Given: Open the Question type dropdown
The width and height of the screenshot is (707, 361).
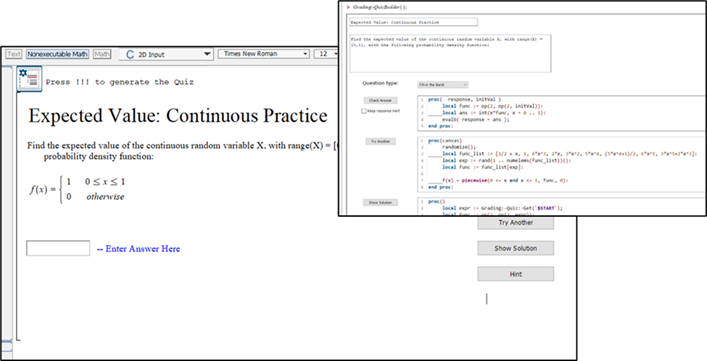Looking at the screenshot, I should pos(443,85).
